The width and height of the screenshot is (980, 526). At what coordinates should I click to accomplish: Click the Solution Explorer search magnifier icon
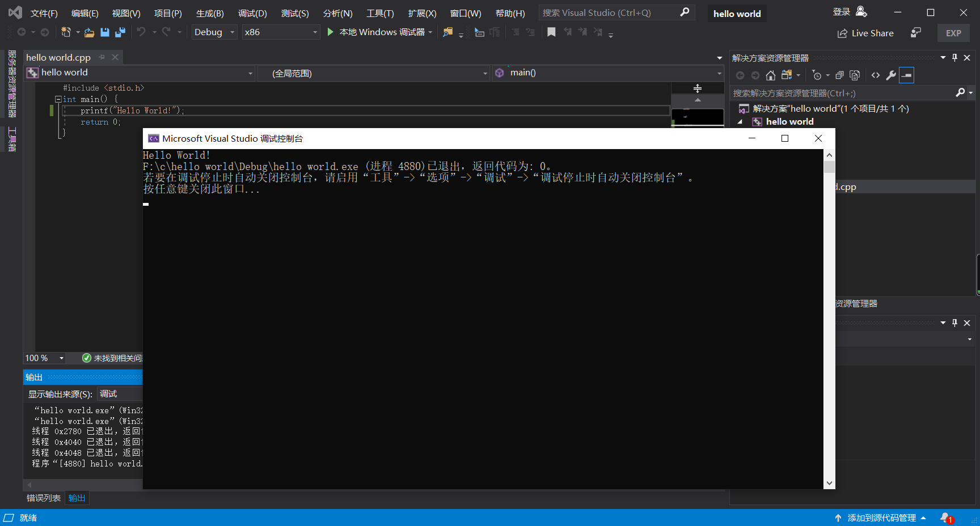click(x=960, y=92)
